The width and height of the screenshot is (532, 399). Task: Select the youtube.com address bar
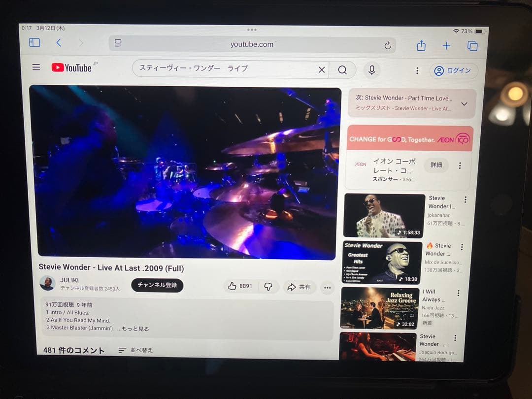coord(252,44)
